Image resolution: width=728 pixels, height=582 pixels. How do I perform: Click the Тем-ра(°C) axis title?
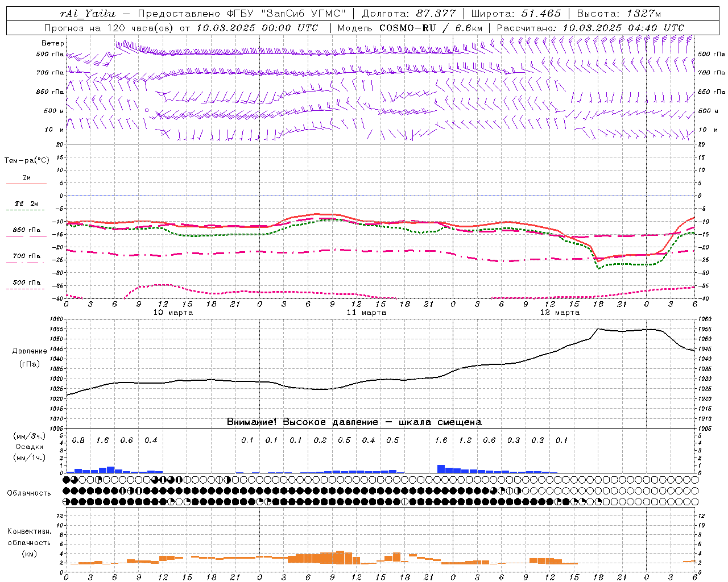click(x=27, y=161)
